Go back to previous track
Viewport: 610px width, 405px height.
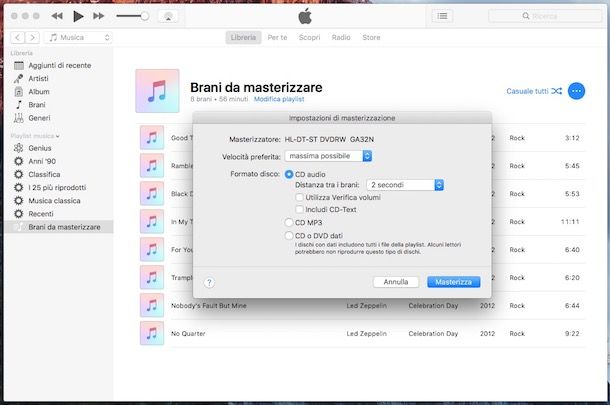coord(57,16)
